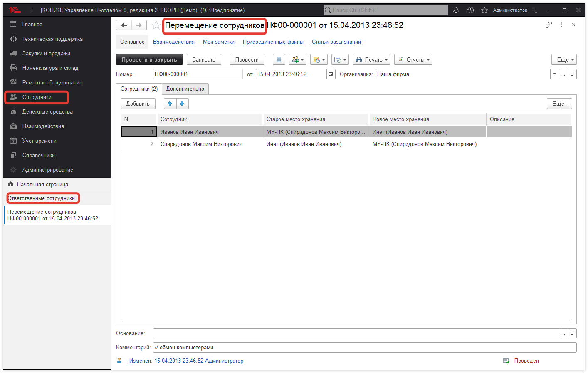Move row up with blue arrow
588x373 pixels.
170,104
